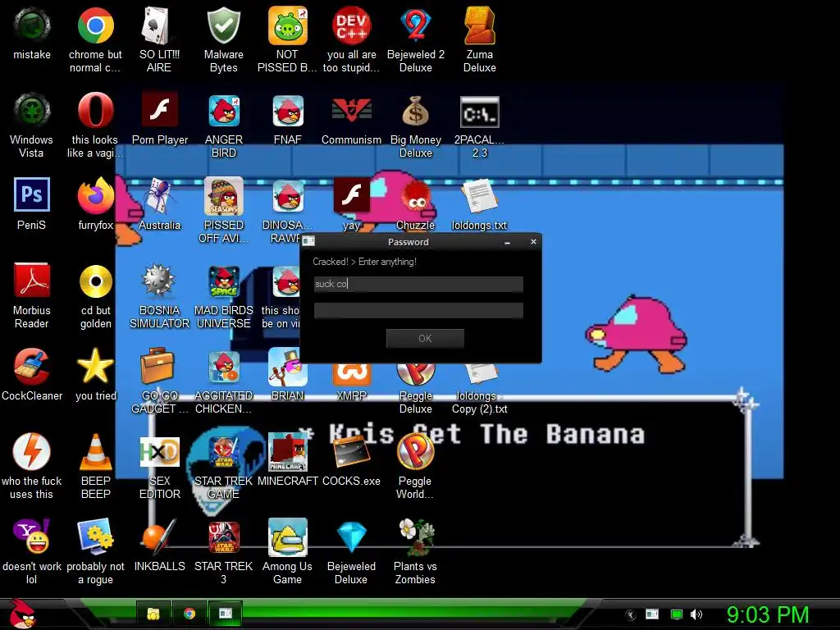Viewport: 840px width, 630px height.
Task: Select the Peggle World icon
Action: [415, 452]
